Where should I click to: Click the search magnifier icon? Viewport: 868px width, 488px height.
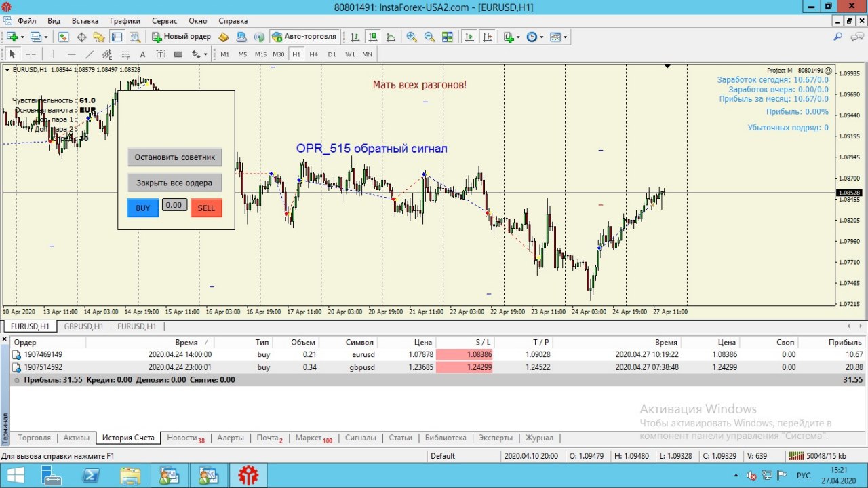point(838,37)
